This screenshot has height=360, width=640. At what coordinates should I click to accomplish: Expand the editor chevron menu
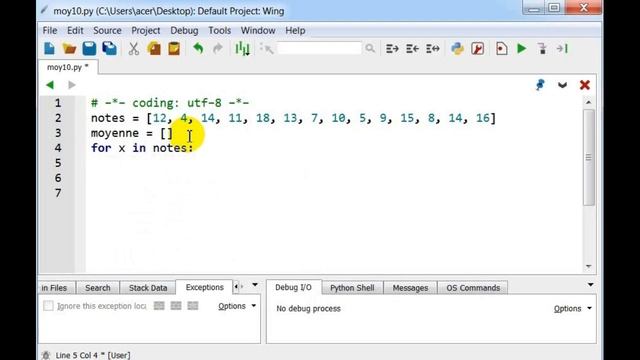point(562,85)
